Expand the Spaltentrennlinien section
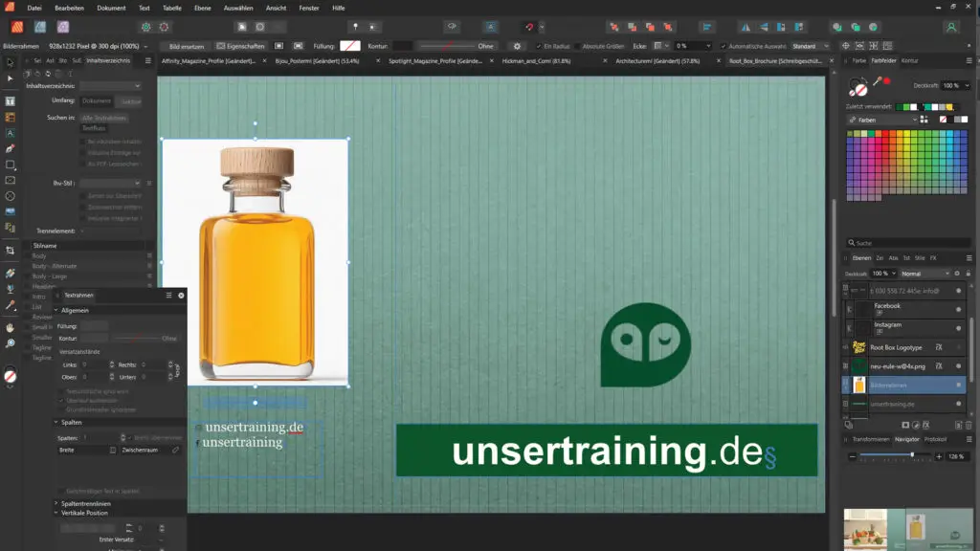Viewport: 980px width, 551px height. click(56, 503)
